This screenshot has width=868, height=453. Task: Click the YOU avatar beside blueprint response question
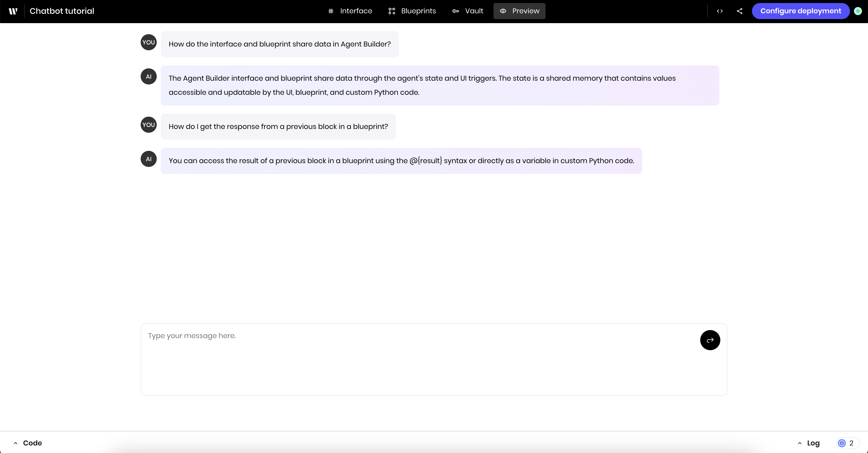[149, 125]
